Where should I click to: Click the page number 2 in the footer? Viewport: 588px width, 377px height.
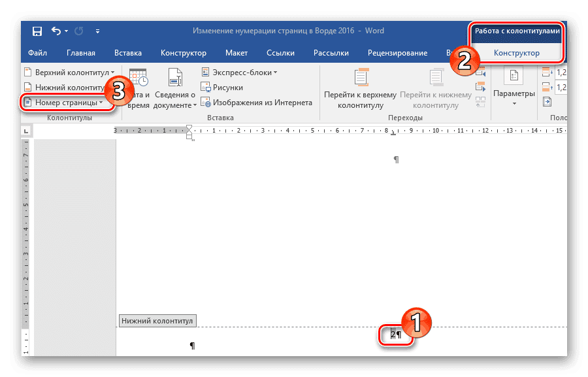click(393, 335)
